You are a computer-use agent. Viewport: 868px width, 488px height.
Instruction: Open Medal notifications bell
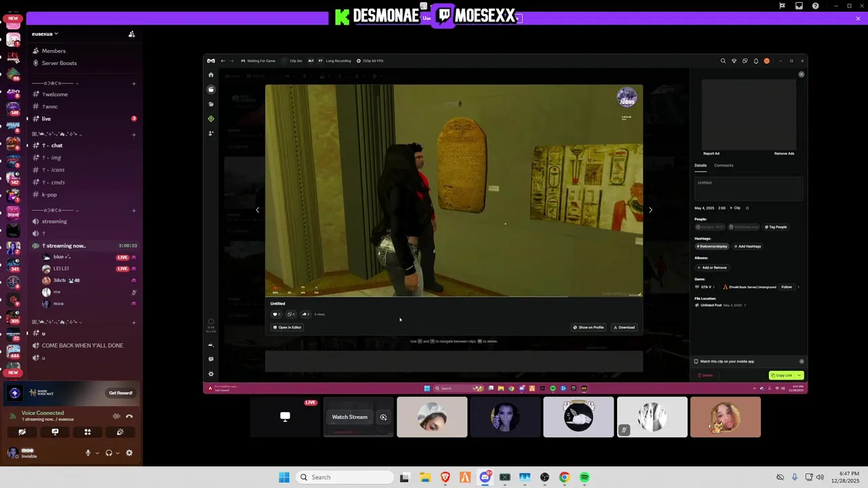click(x=756, y=61)
